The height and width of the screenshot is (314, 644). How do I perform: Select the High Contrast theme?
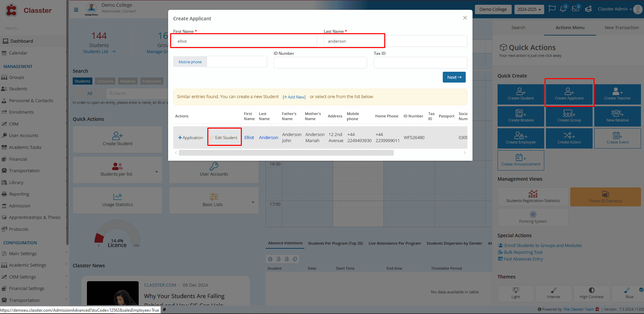(591, 293)
